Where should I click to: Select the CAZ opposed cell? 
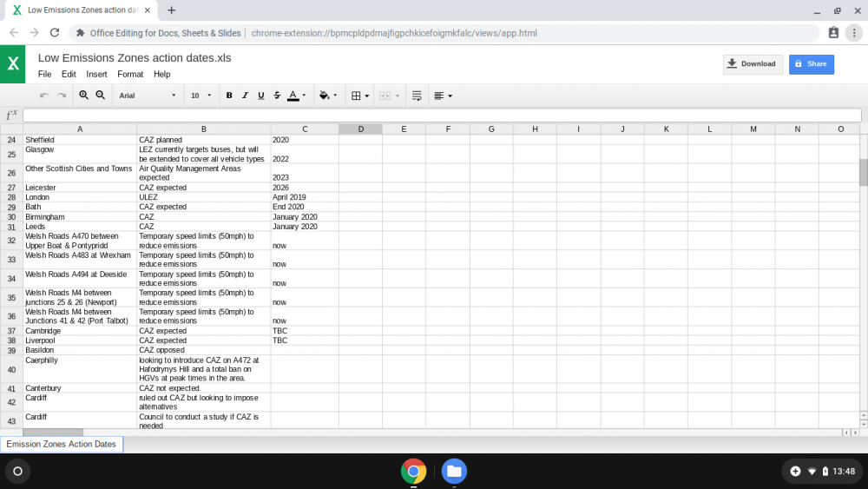204,350
